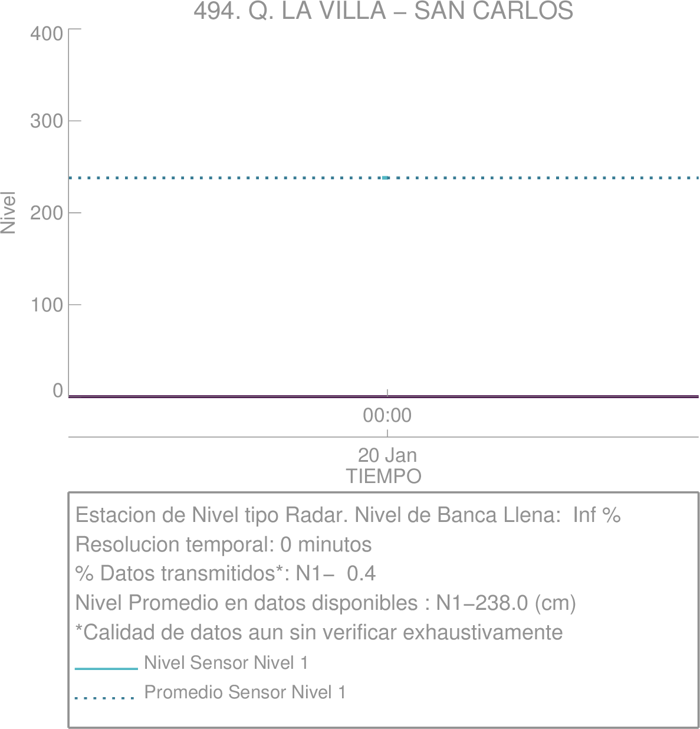Click the 20 Jan date label
This screenshot has height=729, width=700.
(387, 455)
